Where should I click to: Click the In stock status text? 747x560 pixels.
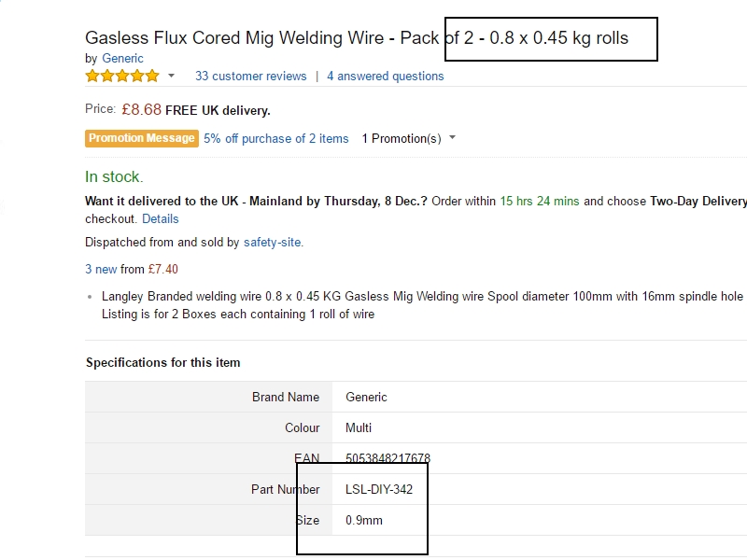click(x=114, y=176)
